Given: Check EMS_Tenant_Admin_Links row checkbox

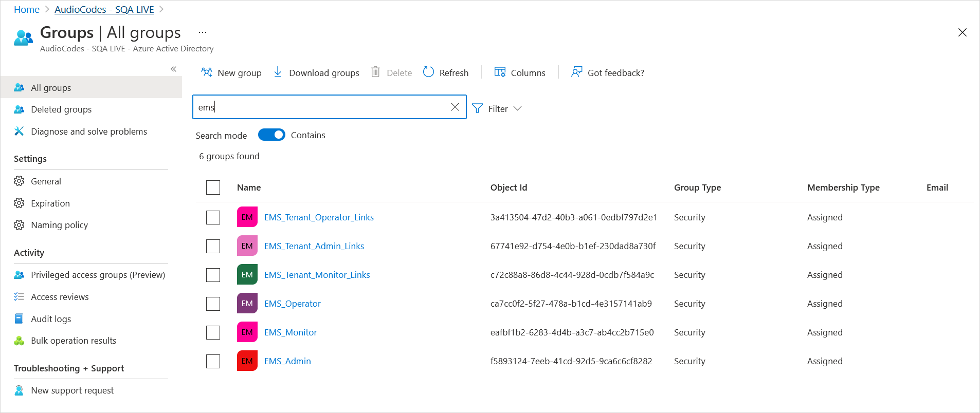Looking at the screenshot, I should 213,246.
